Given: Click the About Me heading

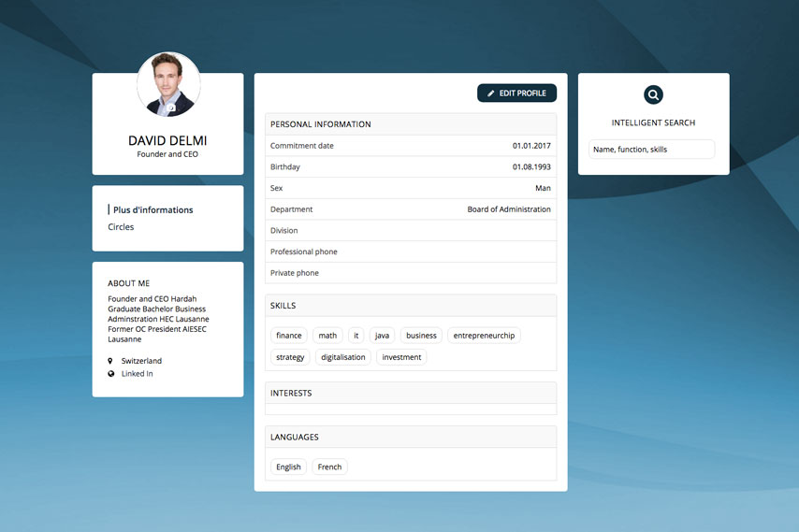Looking at the screenshot, I should tap(128, 283).
